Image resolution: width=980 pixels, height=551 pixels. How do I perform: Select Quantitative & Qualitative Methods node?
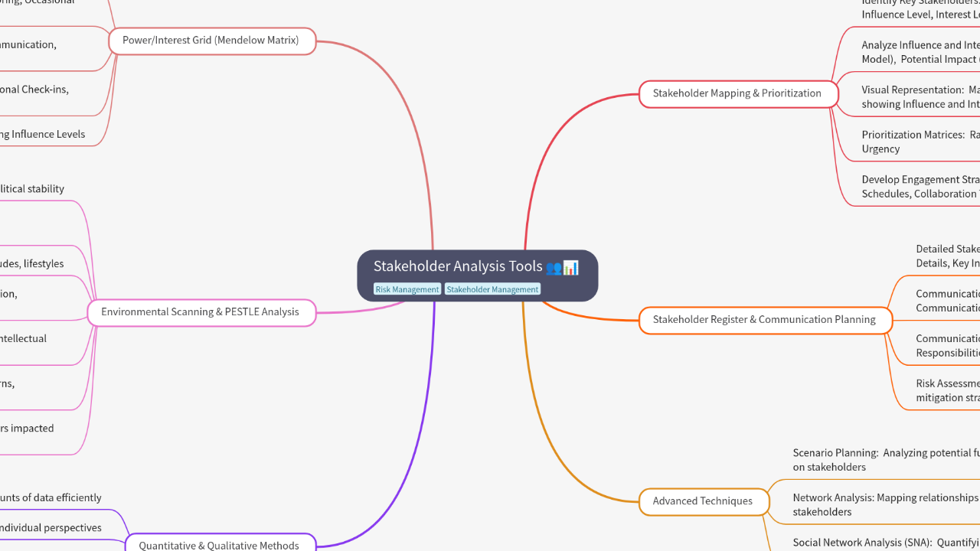pyautogui.click(x=220, y=544)
